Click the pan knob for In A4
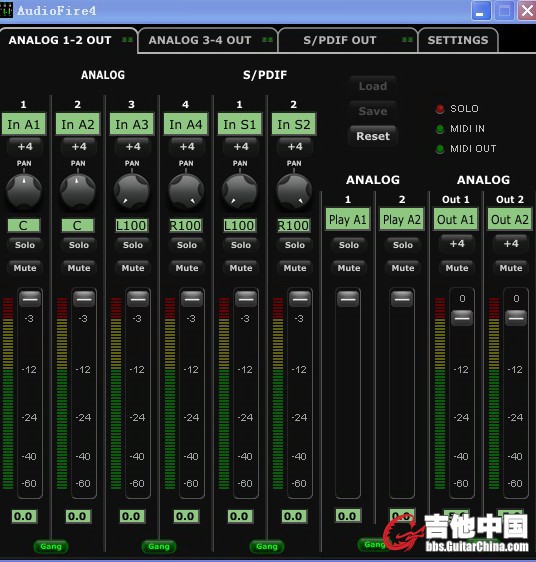Image resolution: width=536 pixels, height=562 pixels. tap(186, 191)
